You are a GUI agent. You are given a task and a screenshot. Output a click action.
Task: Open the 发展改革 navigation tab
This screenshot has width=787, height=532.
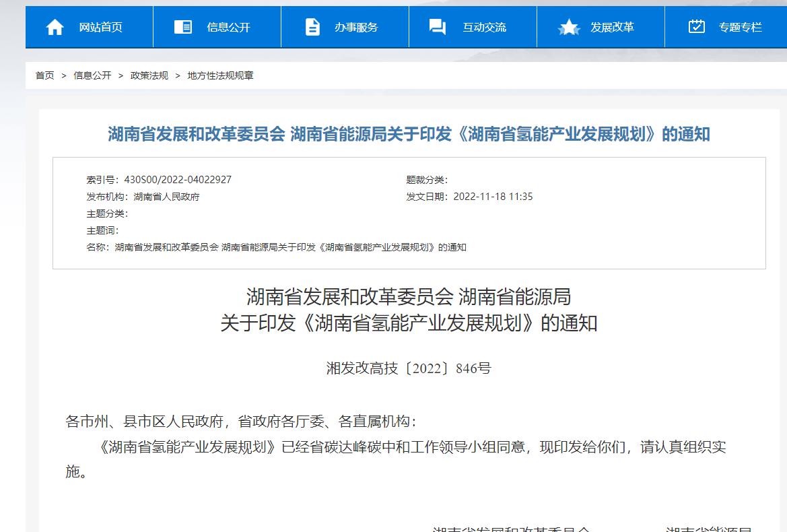point(612,28)
